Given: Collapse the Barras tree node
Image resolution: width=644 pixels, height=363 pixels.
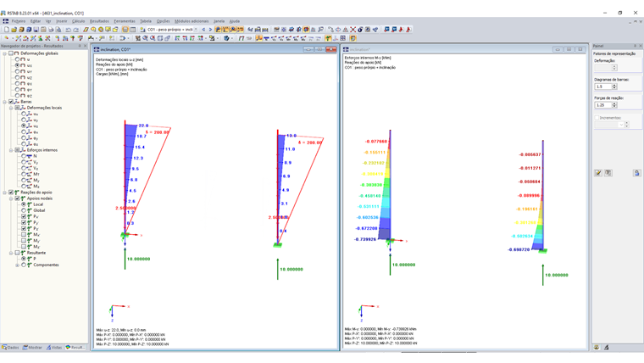Looking at the screenshot, I should coord(4,102).
